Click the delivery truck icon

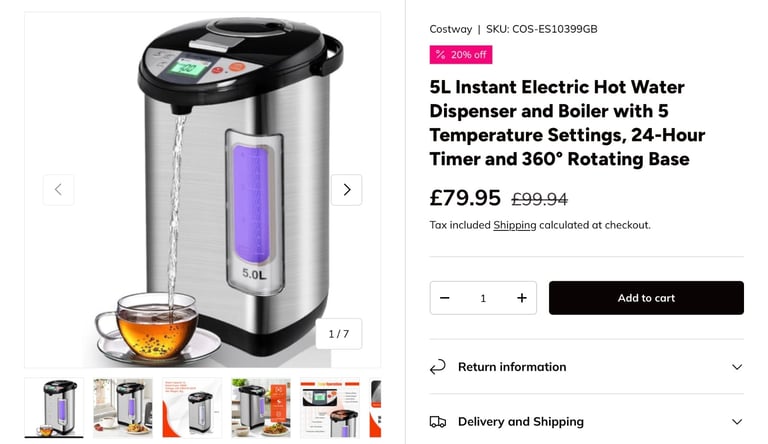click(x=438, y=421)
